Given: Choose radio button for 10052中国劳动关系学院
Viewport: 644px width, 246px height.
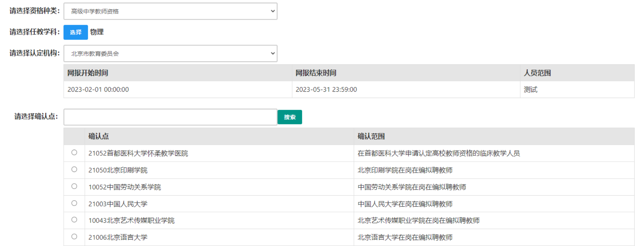Looking at the screenshot, I should pyautogui.click(x=74, y=186).
